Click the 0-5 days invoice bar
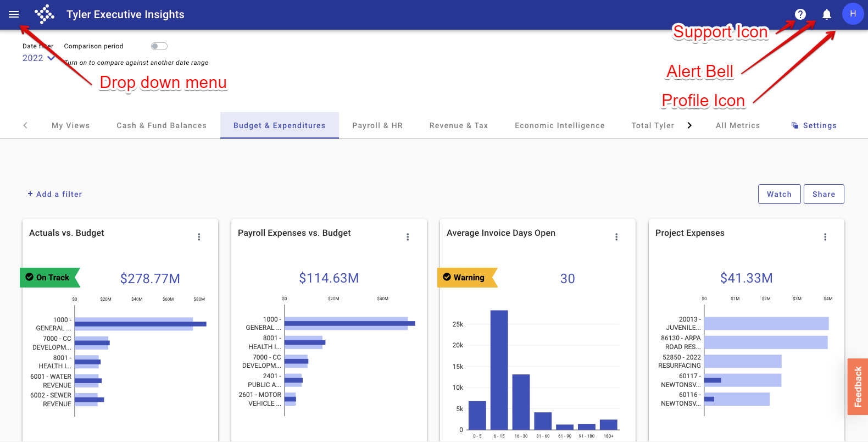Screen dimensions: 868x442 tap(477, 415)
